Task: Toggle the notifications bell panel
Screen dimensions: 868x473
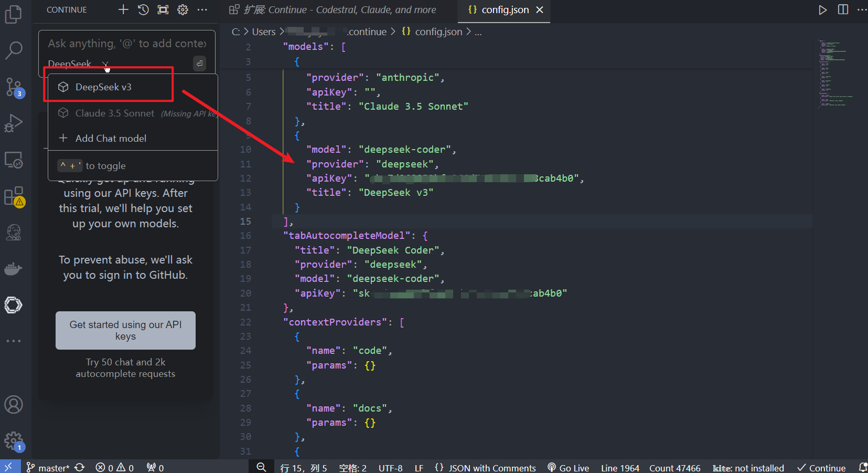Action: tap(863, 467)
